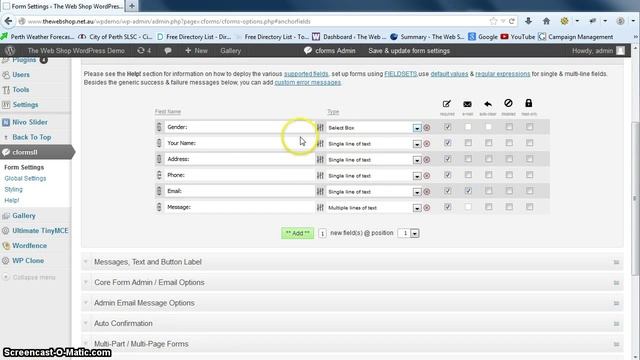Click the required column header icon

[447, 104]
